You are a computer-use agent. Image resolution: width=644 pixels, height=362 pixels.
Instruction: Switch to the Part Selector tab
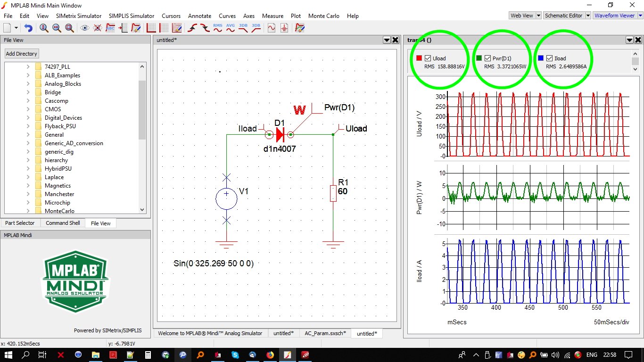click(20, 223)
